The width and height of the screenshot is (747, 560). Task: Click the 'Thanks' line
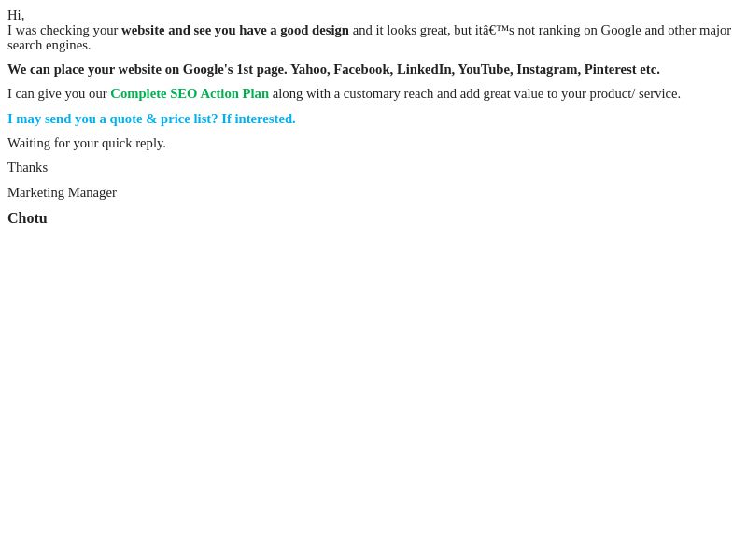point(28,168)
